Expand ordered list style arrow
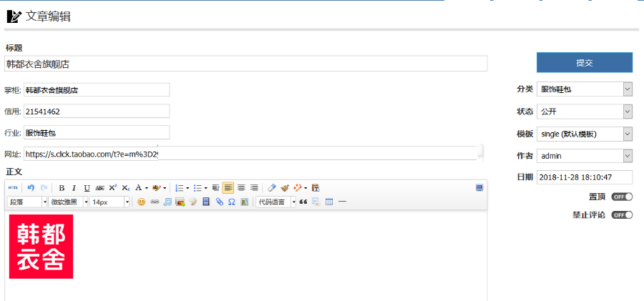This screenshot has height=301, width=644. point(187,189)
